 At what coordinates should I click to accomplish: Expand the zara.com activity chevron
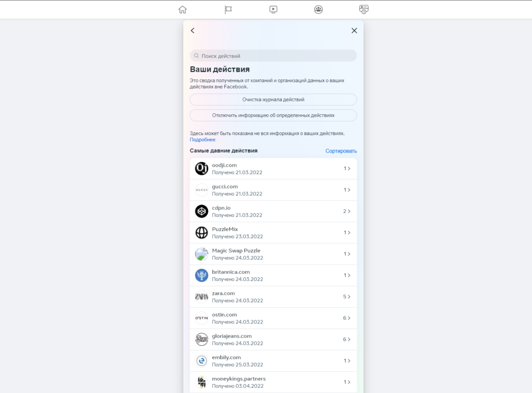pos(349,297)
